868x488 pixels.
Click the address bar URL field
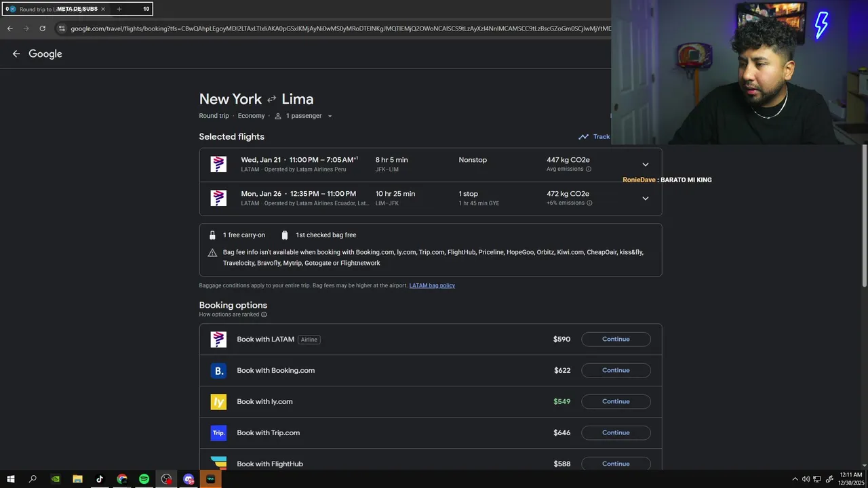pos(339,28)
